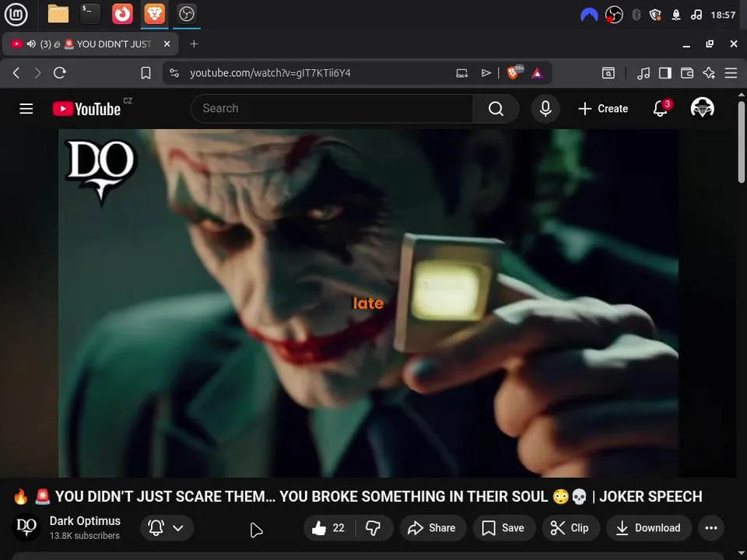The height and width of the screenshot is (560, 747).
Task: Open the Bluetooth tray icon
Action: coord(636,16)
